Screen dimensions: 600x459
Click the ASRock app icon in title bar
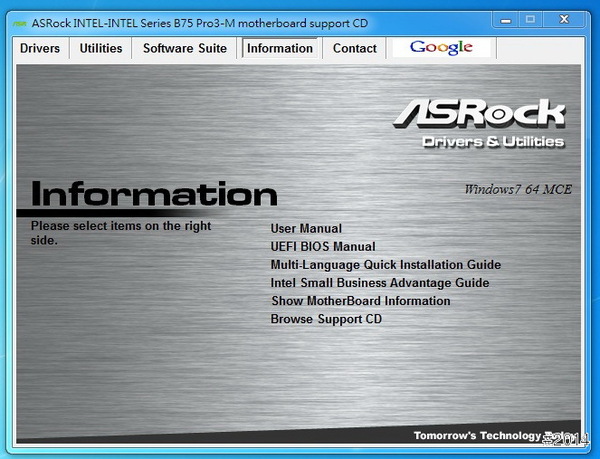point(19,20)
